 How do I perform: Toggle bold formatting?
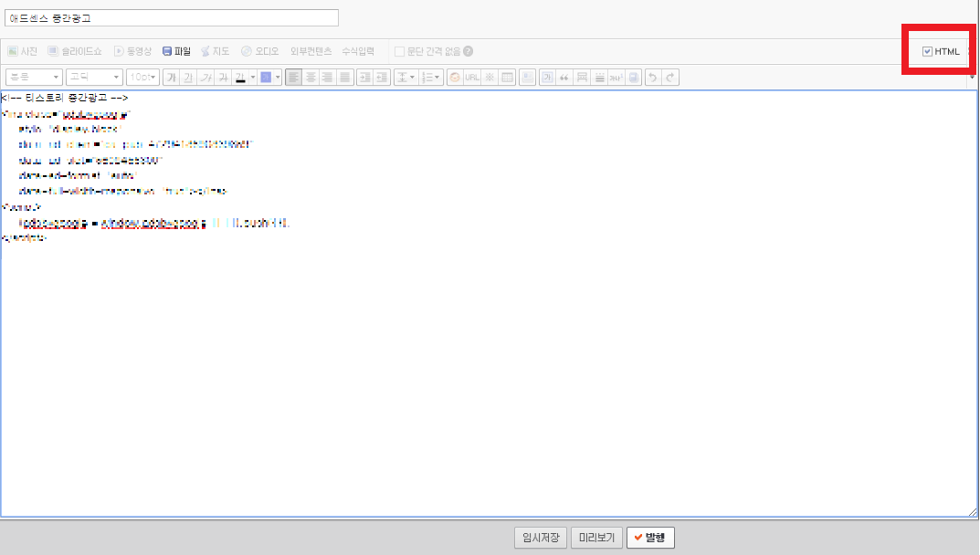coord(172,77)
